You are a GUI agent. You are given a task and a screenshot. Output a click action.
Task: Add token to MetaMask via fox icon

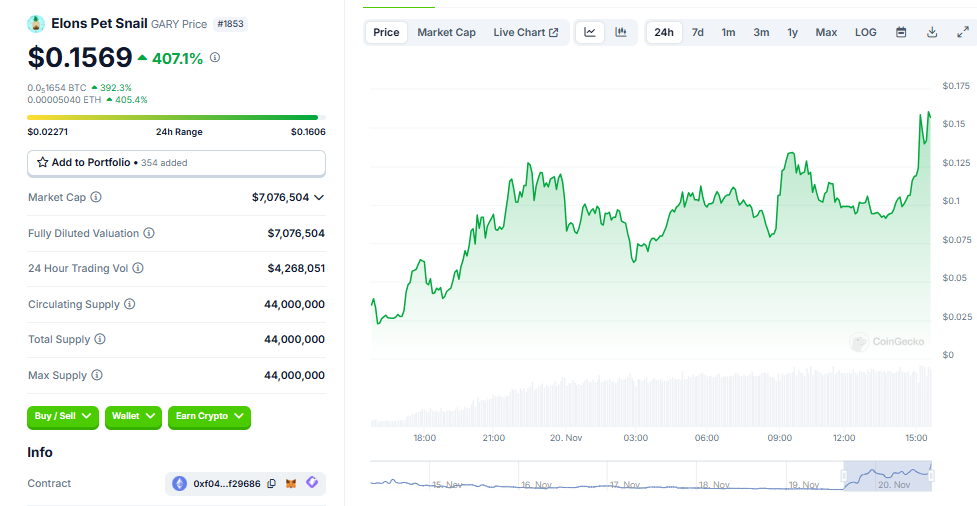(291, 484)
